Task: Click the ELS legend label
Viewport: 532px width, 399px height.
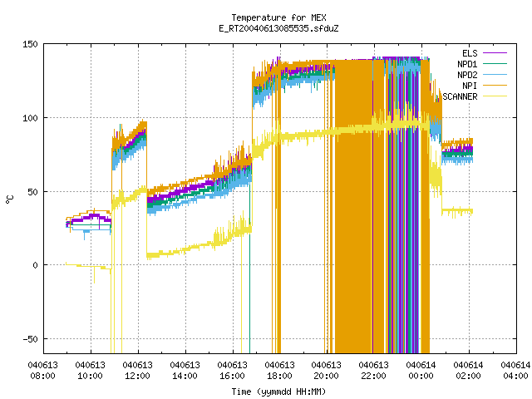Action: click(470, 53)
